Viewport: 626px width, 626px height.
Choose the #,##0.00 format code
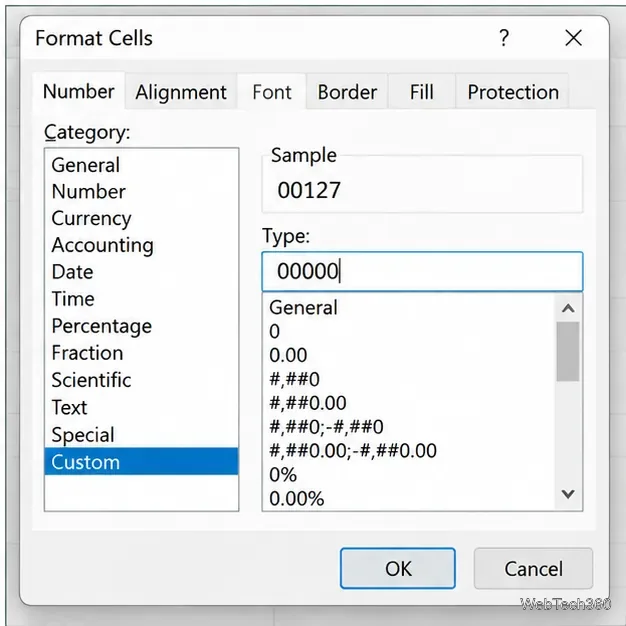pyautogui.click(x=409, y=403)
